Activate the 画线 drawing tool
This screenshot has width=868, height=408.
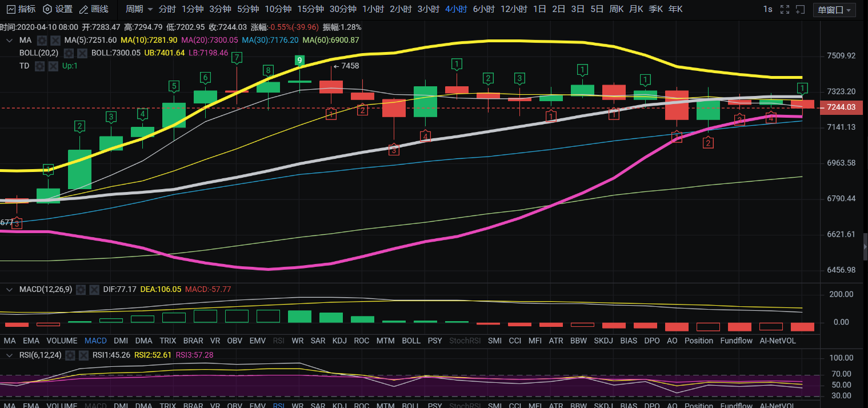coord(94,9)
